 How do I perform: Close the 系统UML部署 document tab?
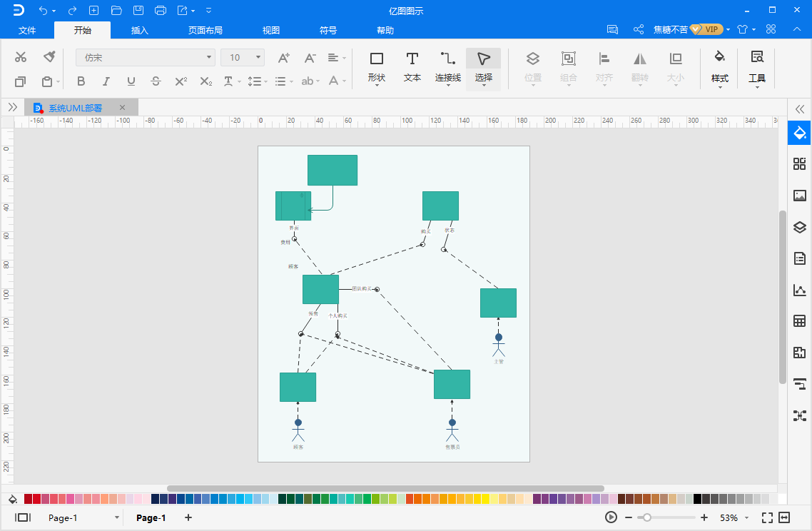122,107
